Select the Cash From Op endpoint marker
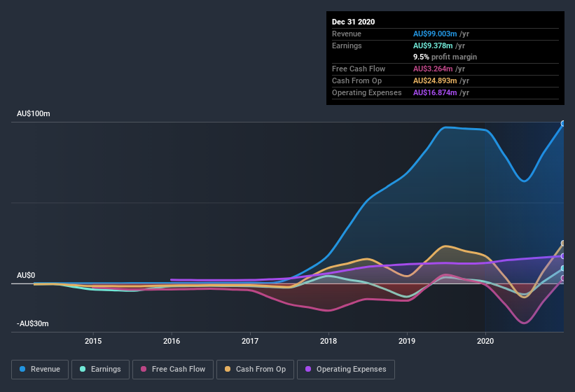This screenshot has height=392, width=575. point(563,244)
